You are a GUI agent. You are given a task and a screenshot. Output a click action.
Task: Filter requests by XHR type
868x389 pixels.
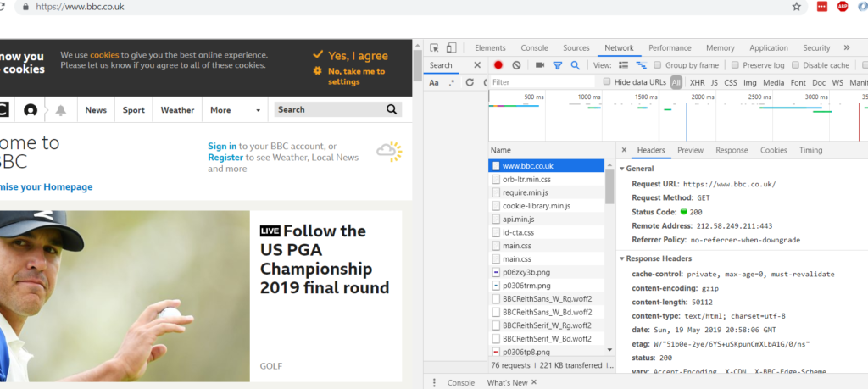click(697, 82)
